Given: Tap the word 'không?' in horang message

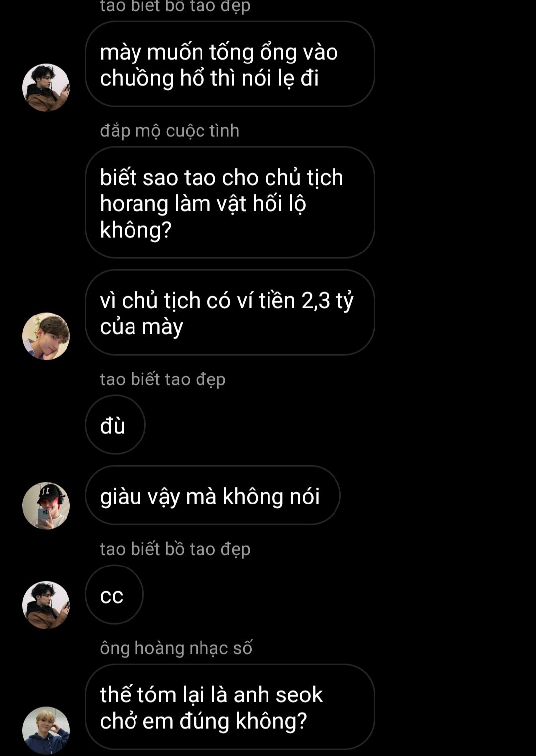Looking at the screenshot, I should click(x=135, y=231).
